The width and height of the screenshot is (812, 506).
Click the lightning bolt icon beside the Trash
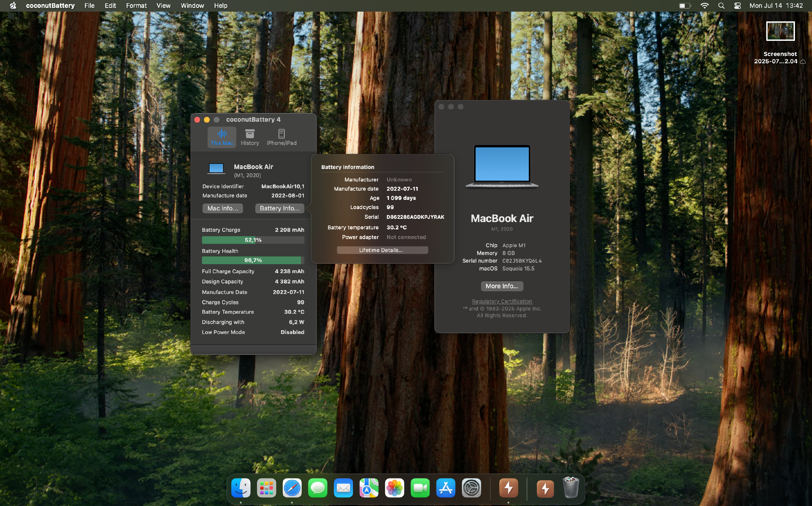point(545,489)
